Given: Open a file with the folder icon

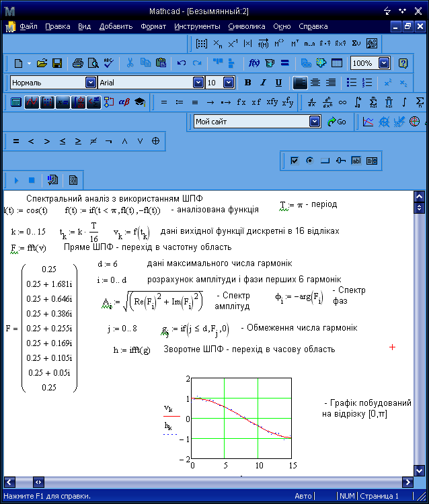Looking at the screenshot, I should pyautogui.click(x=42, y=63).
